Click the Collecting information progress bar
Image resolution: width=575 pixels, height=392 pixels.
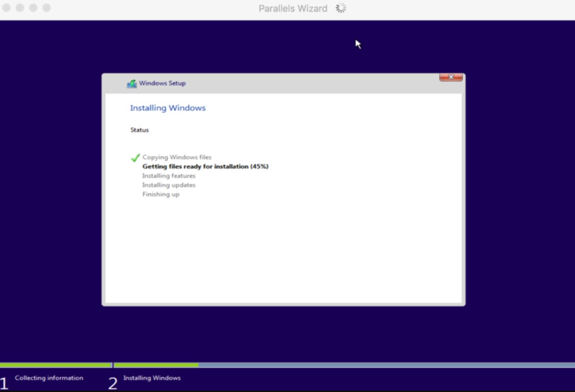coord(56,365)
